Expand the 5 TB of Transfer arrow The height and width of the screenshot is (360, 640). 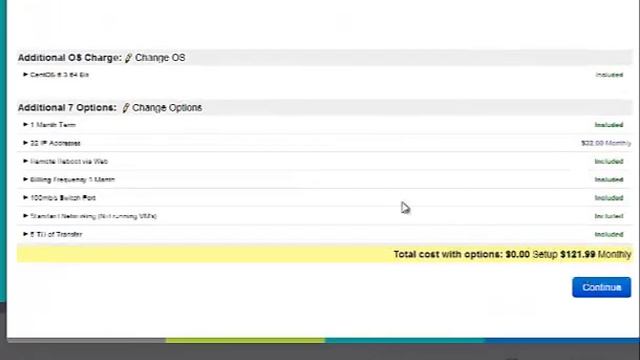tap(25, 234)
